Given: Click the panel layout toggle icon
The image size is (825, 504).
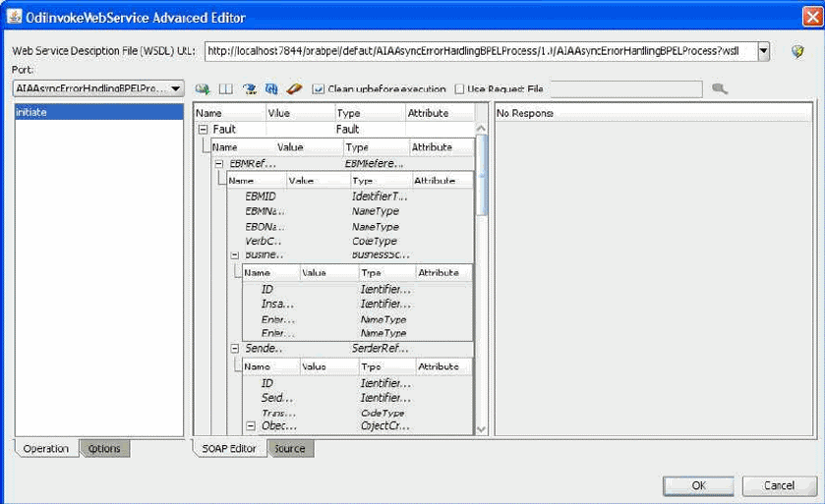Looking at the screenshot, I should click(226, 89).
